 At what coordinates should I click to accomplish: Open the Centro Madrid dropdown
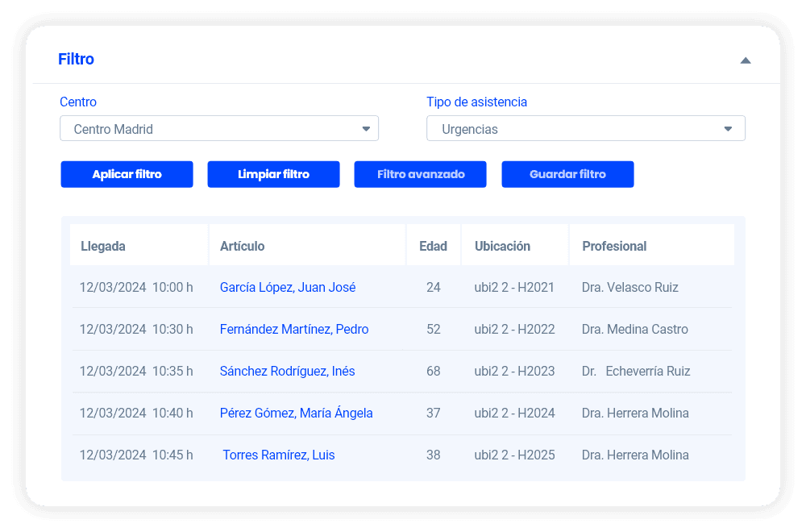218,129
